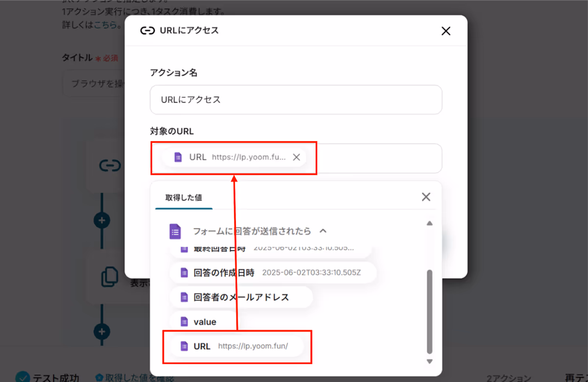Click the form icon inside URL chip
The height and width of the screenshot is (382, 588).
178,157
